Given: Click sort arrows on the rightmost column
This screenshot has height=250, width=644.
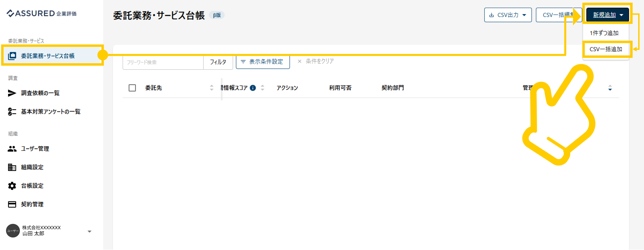Looking at the screenshot, I should (610, 88).
